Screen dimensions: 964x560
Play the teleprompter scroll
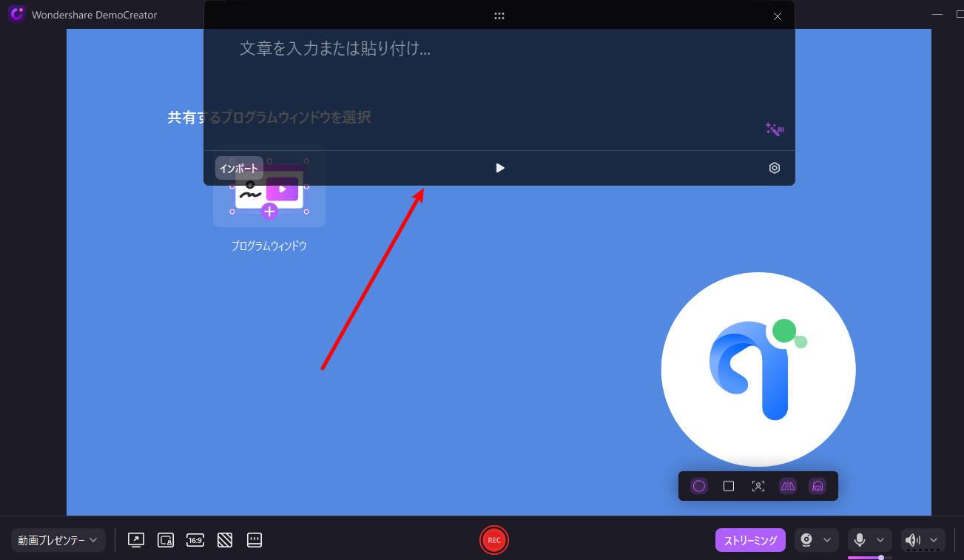coord(500,168)
